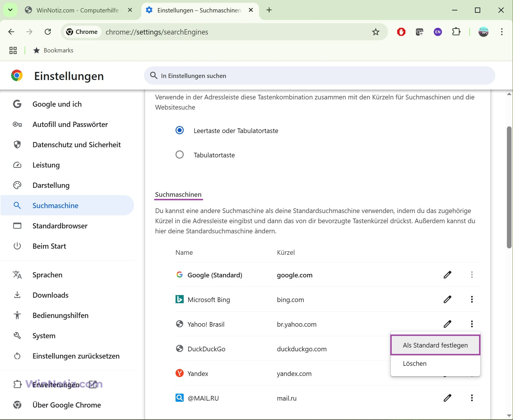Open System settings
The height and width of the screenshot is (420, 513).
tap(67, 336)
